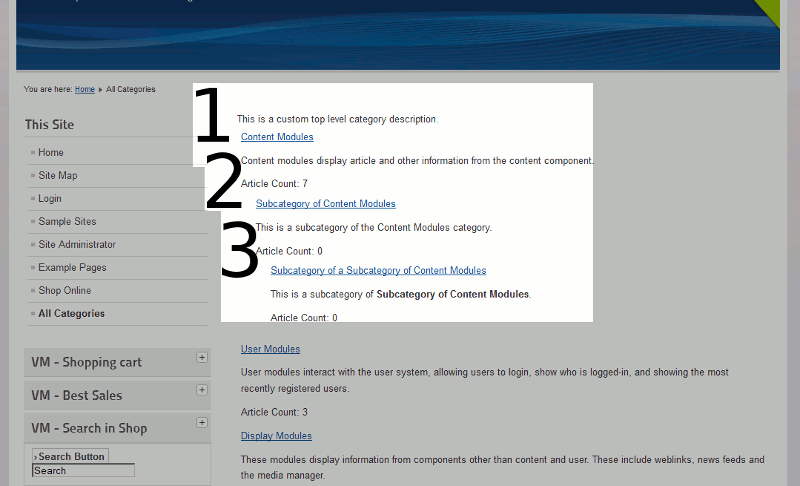Click the 'VM - Best Sales' heading
The width and height of the screenshot is (800, 486).
coord(77,395)
